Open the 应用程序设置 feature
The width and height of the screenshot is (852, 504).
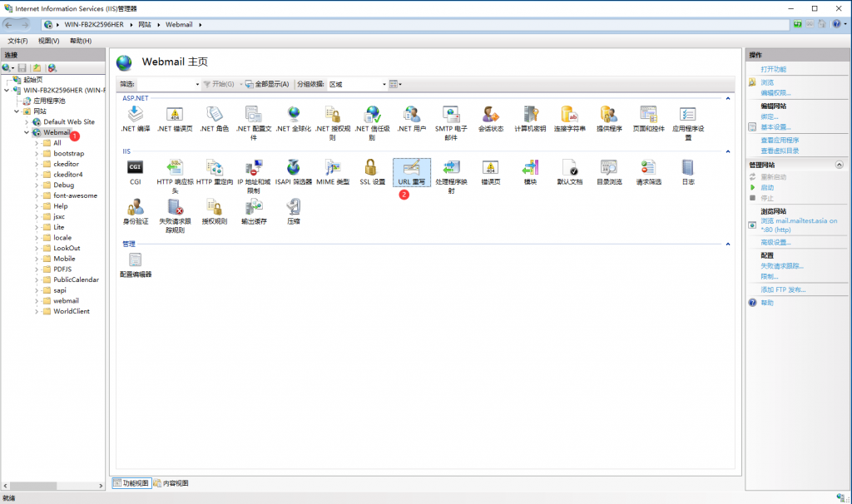[x=688, y=123]
